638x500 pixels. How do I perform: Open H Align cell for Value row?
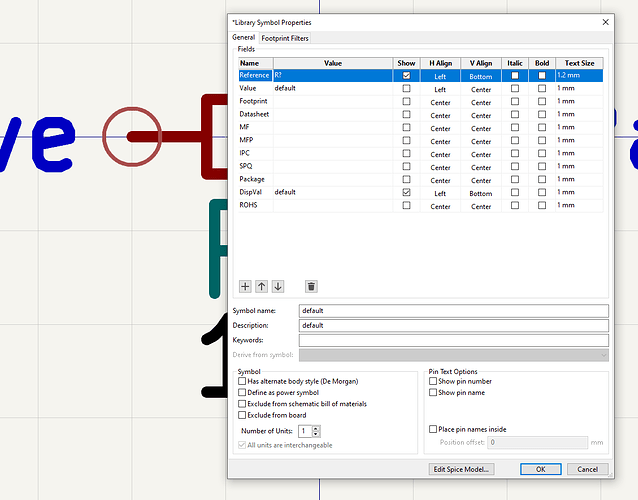(x=440, y=89)
